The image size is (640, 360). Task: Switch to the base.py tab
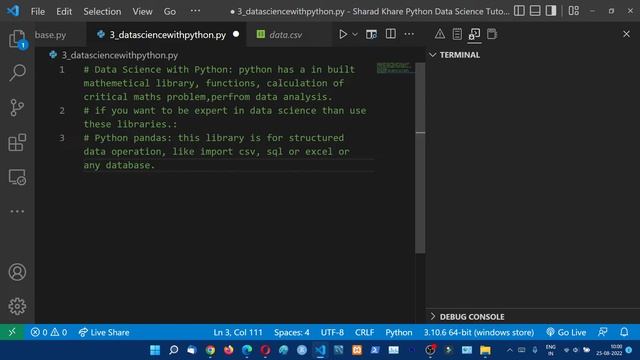[50, 35]
